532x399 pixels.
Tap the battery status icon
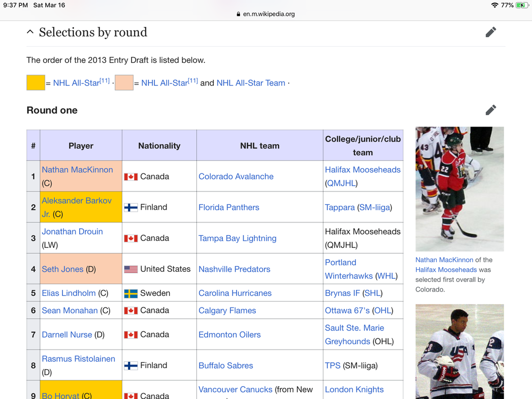(x=521, y=5)
